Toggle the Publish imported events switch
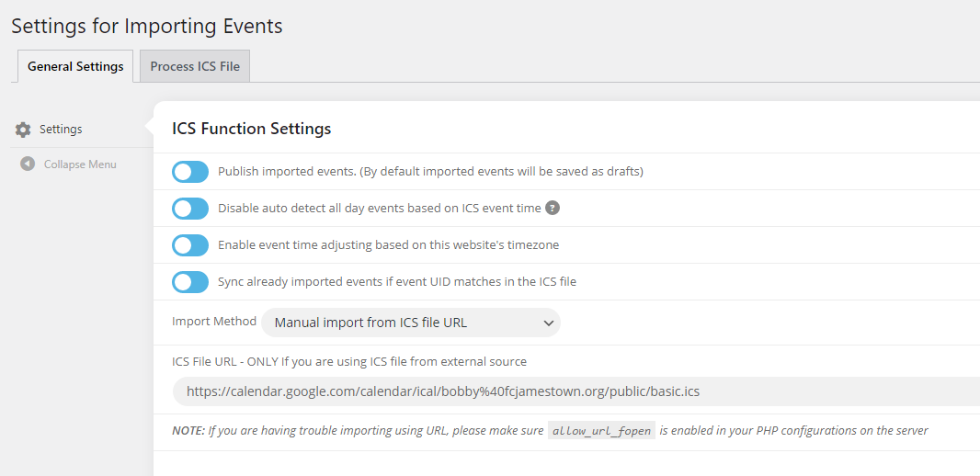Viewport: 980px width, 476px height. coord(190,172)
